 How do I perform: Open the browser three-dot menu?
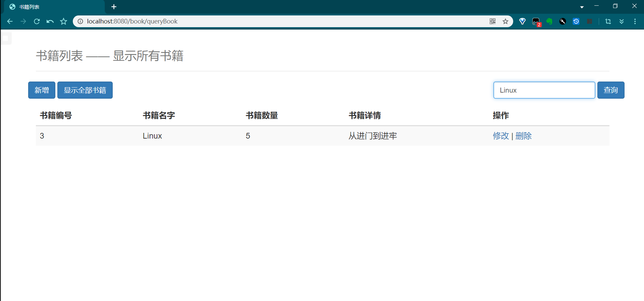pyautogui.click(x=635, y=21)
